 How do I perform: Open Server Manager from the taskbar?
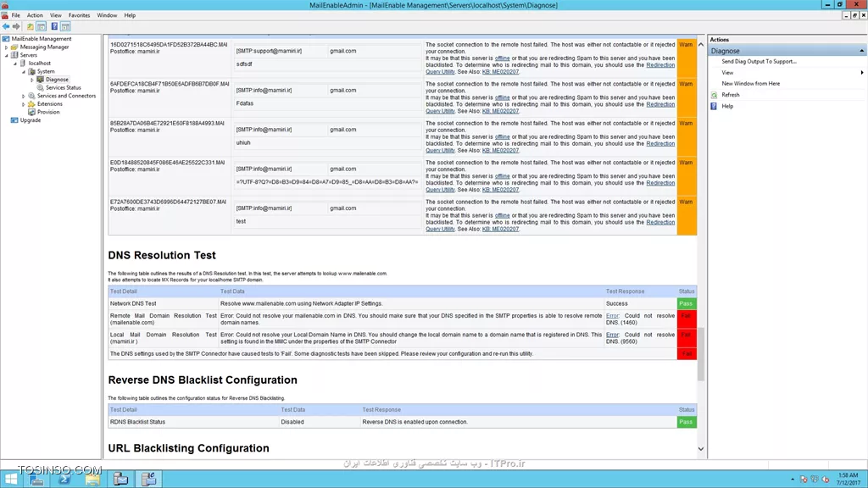coord(36,480)
